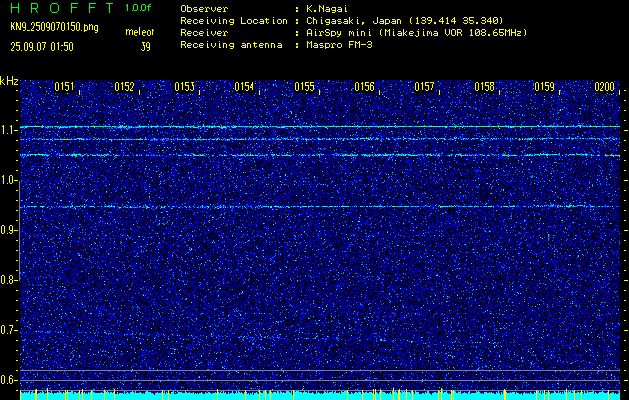
Task: Select the file name KN9_2509070150.png
Action: tap(54, 27)
